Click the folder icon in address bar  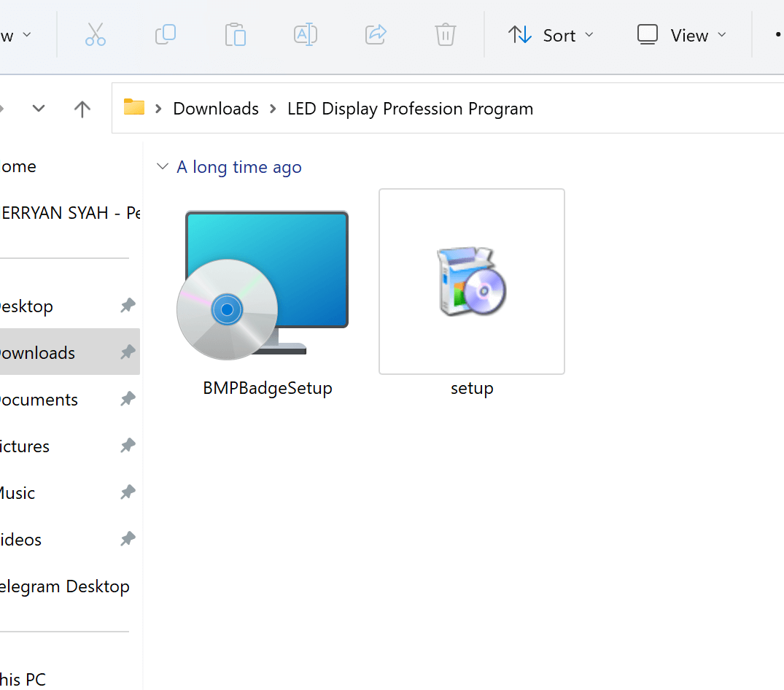[133, 108]
